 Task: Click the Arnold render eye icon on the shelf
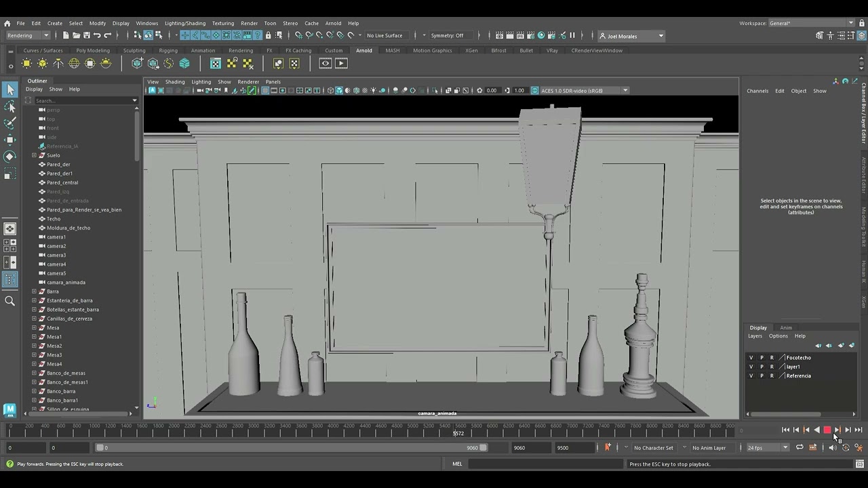325,63
